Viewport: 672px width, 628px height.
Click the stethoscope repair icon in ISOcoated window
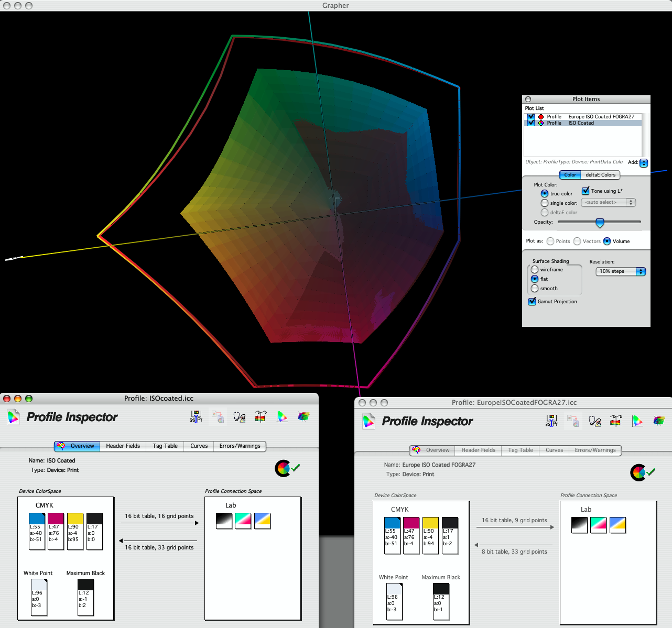(239, 417)
